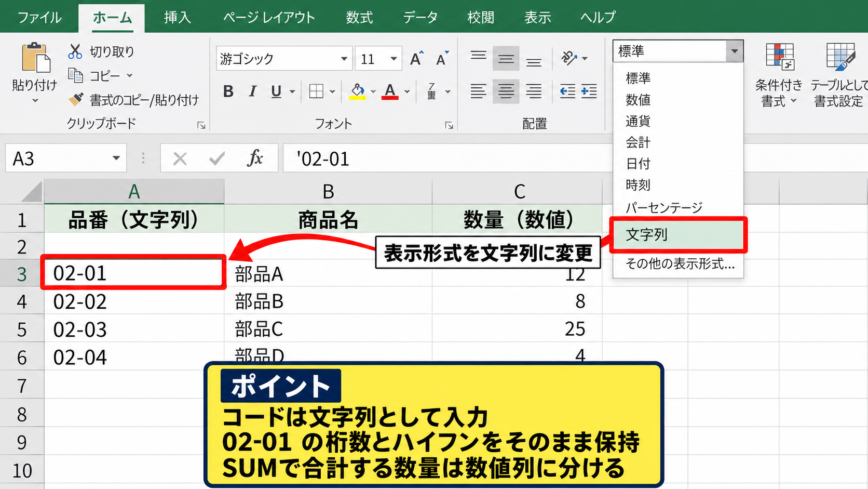Select column A header
The height and width of the screenshot is (489, 868).
coord(134,191)
